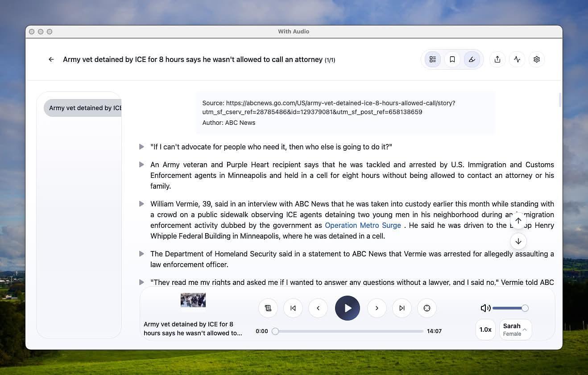The width and height of the screenshot is (588, 375).
Task: Open the 1.0x playback speed selector
Action: click(x=485, y=330)
